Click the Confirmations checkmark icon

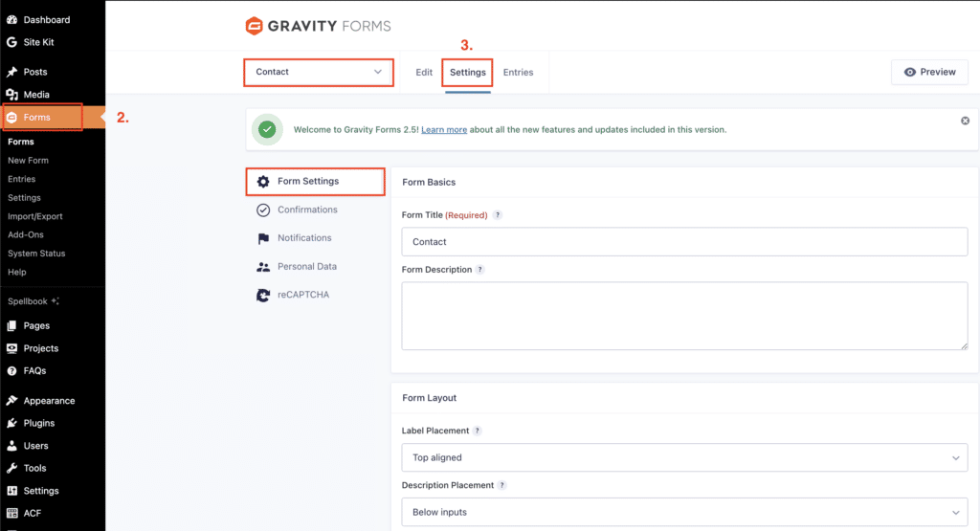coord(263,210)
